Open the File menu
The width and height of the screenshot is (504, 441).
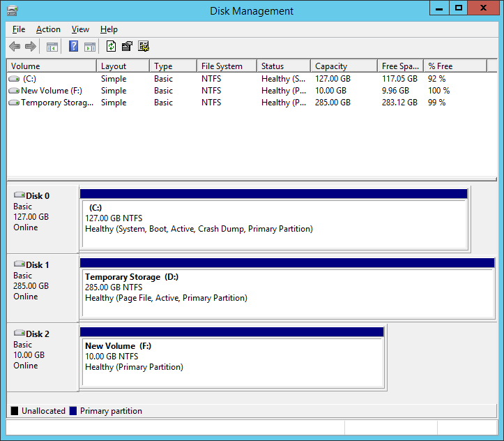point(19,29)
